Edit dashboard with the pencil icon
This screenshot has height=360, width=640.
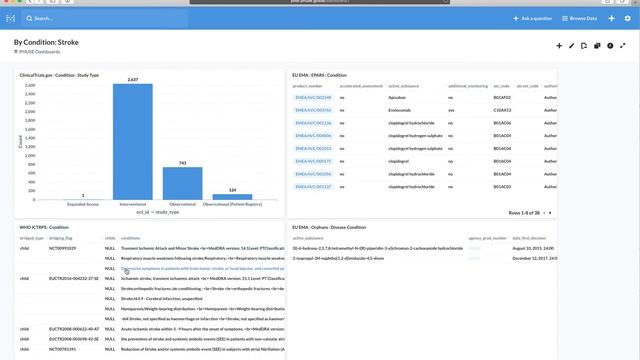pyautogui.click(x=571, y=46)
